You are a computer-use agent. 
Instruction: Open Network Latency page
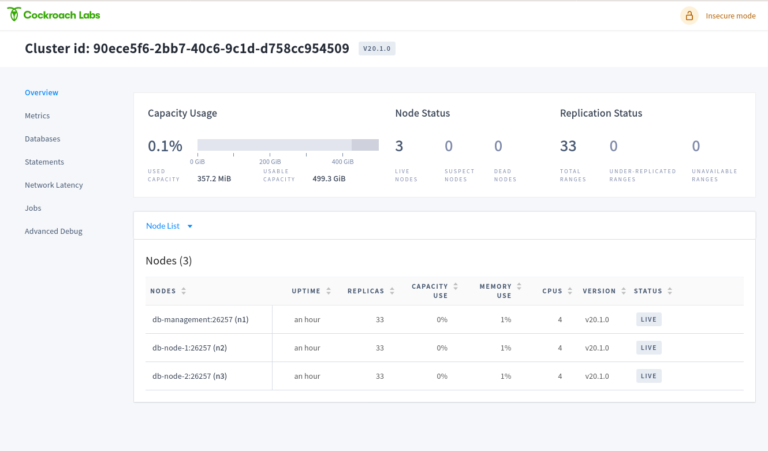(x=54, y=185)
